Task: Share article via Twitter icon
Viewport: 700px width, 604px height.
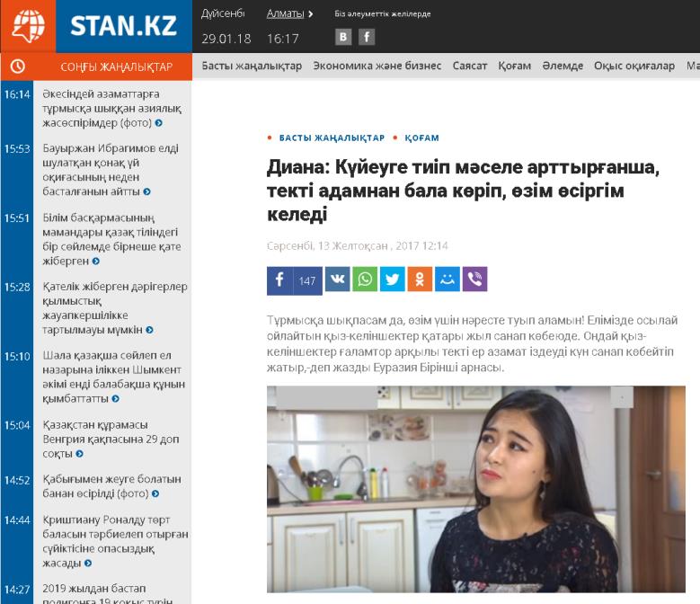Action: coord(393,279)
